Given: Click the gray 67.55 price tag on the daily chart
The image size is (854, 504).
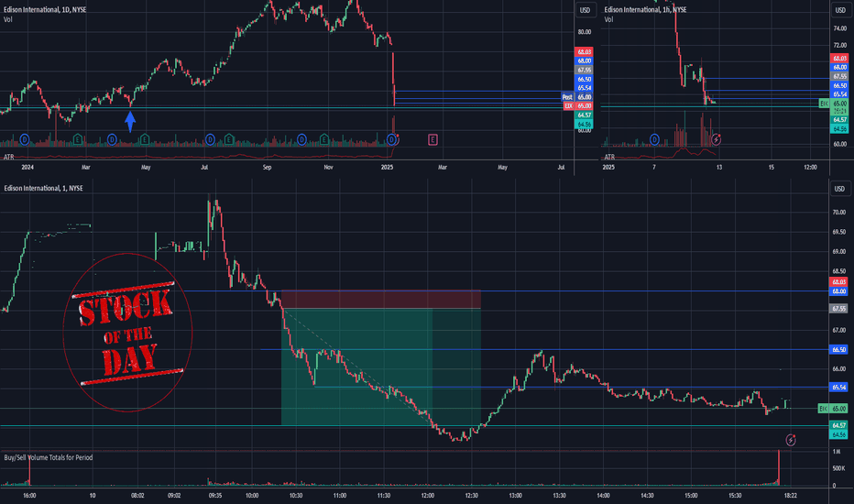Looking at the screenshot, I should pos(584,71).
